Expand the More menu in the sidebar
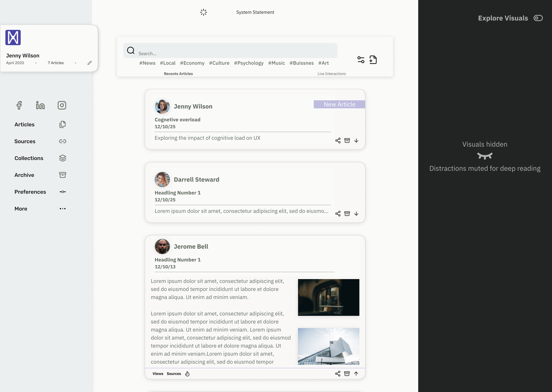Viewport: 552px width, 392px height. [x=63, y=209]
